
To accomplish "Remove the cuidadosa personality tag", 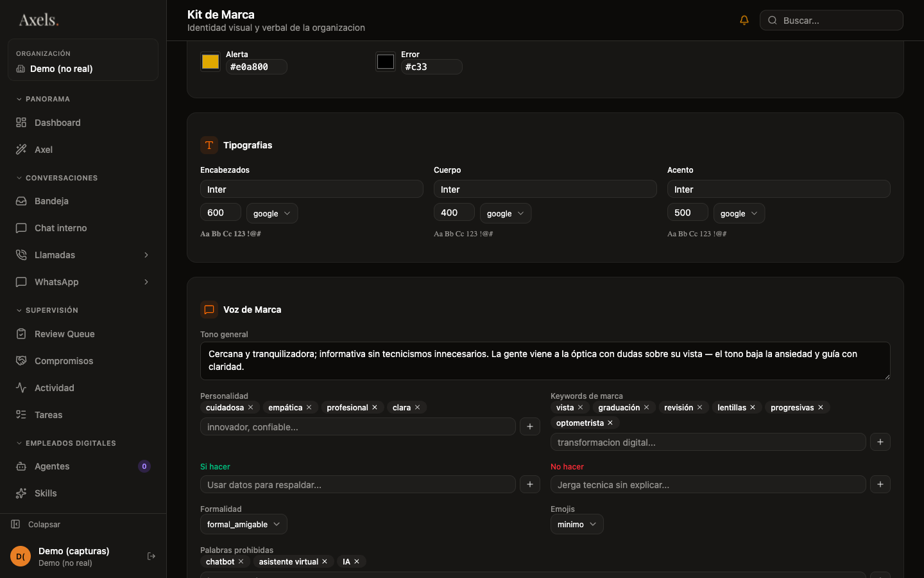I will click(x=251, y=407).
